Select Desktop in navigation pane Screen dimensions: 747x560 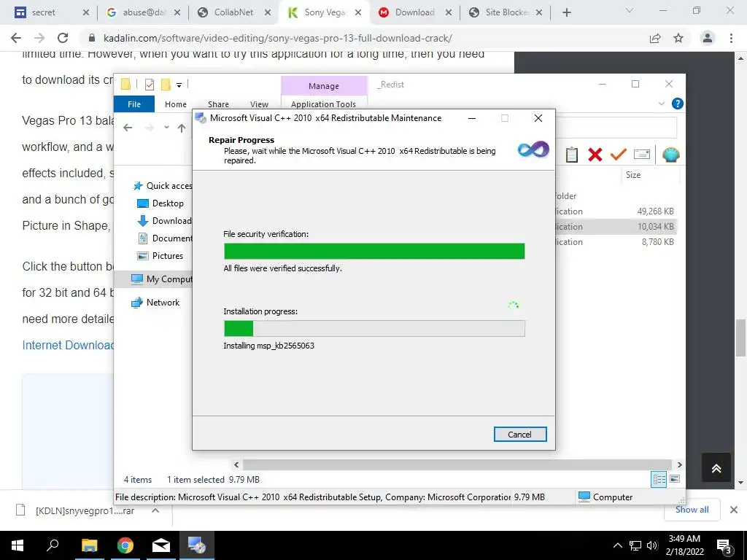160,203
